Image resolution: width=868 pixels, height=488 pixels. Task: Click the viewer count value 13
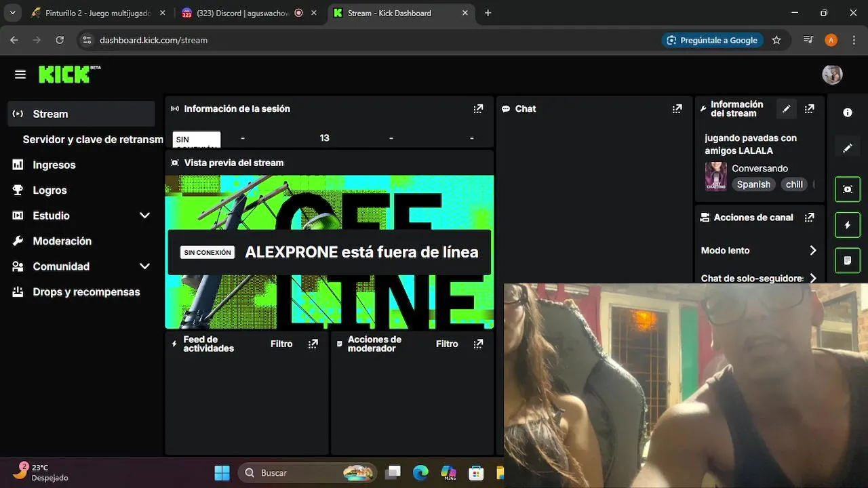click(324, 138)
